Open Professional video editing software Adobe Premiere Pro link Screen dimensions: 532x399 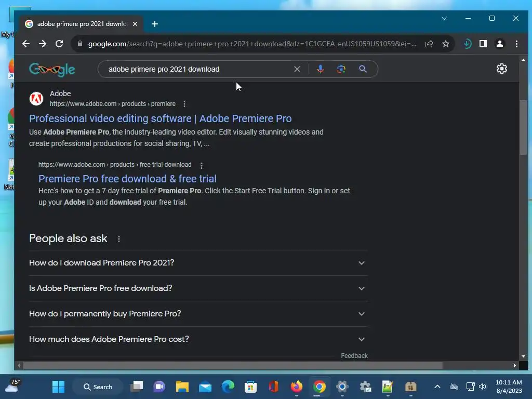160,118
